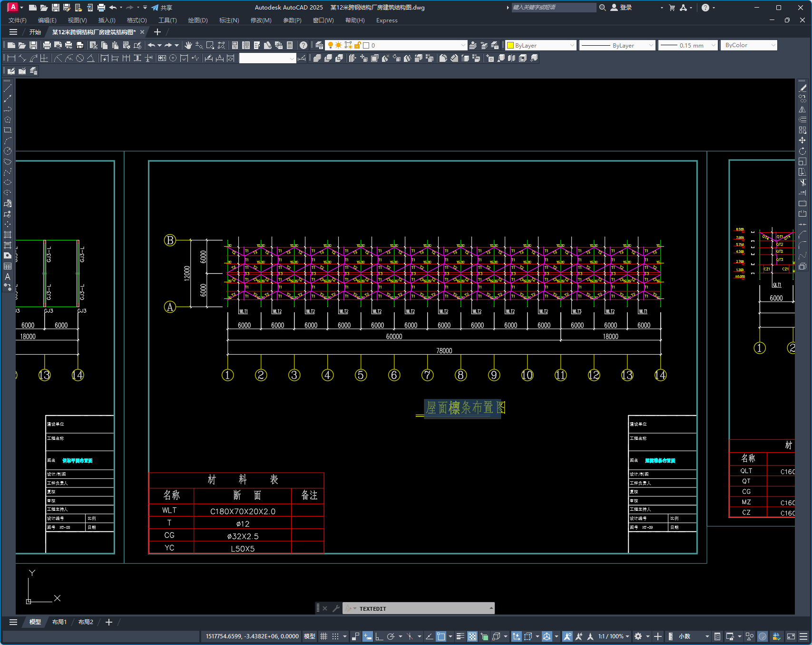This screenshot has height=645, width=812.
Task: Toggle Hardware Acceleration in status bar
Action: 763,636
